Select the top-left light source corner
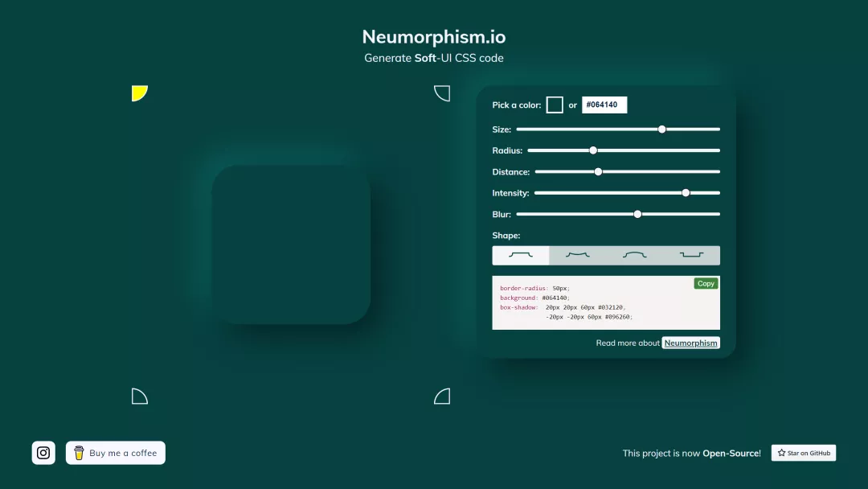 tap(140, 93)
